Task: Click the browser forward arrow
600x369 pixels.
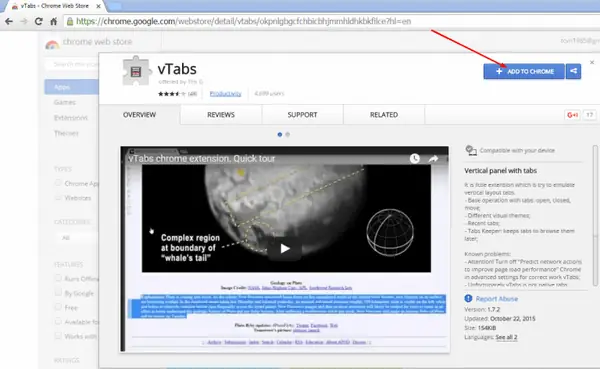Action: (24, 21)
